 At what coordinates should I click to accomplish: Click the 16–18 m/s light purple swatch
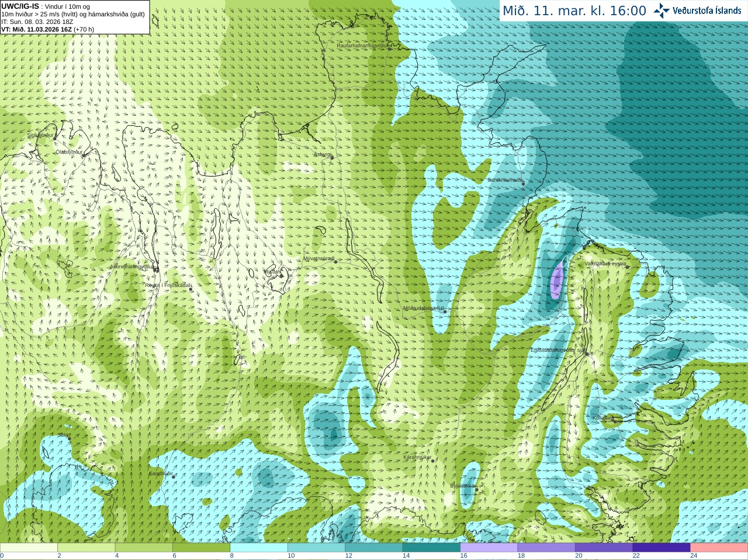[489, 548]
